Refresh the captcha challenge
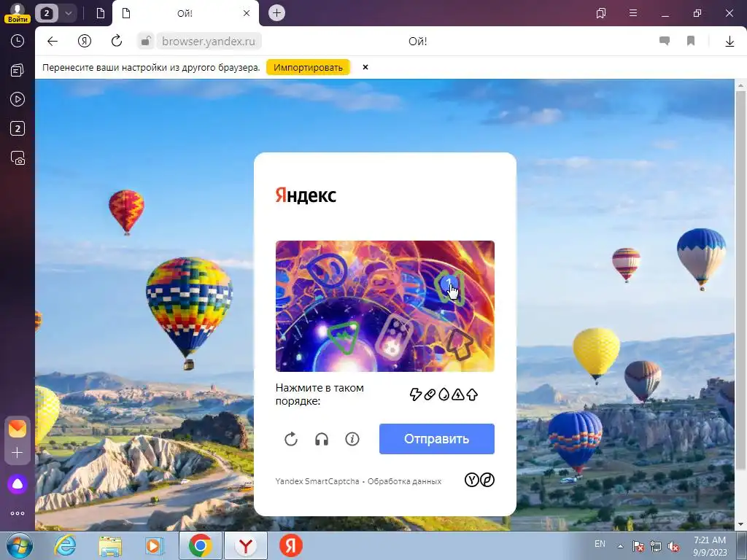Image resolution: width=747 pixels, height=560 pixels. [290, 439]
